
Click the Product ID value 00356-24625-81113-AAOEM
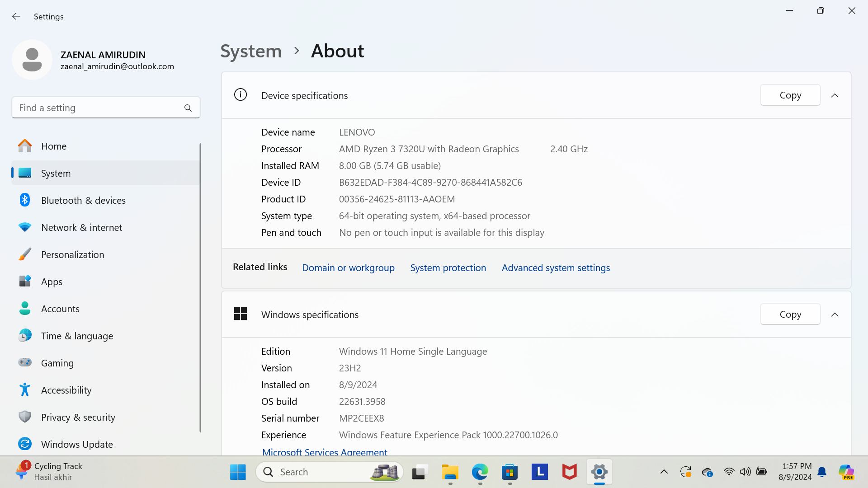click(x=397, y=199)
